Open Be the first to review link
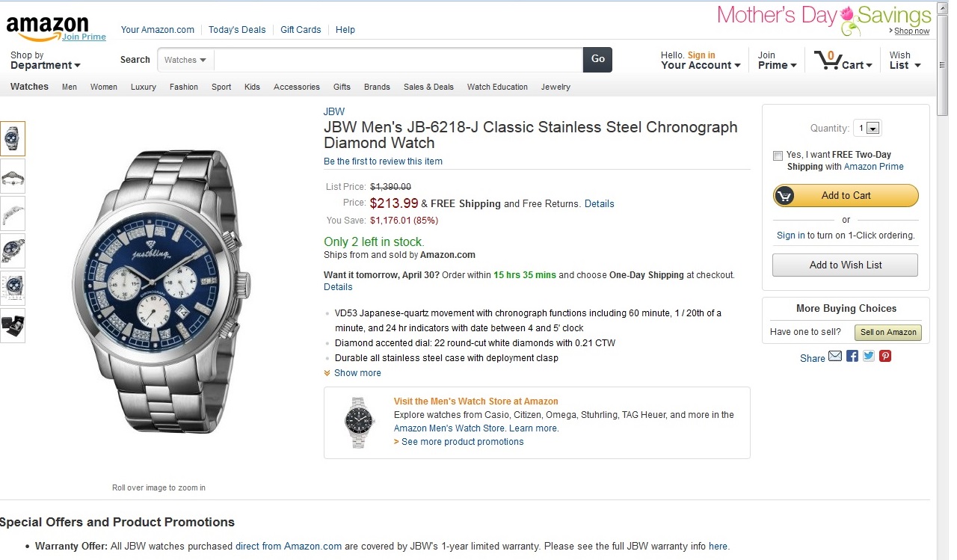 coord(383,161)
